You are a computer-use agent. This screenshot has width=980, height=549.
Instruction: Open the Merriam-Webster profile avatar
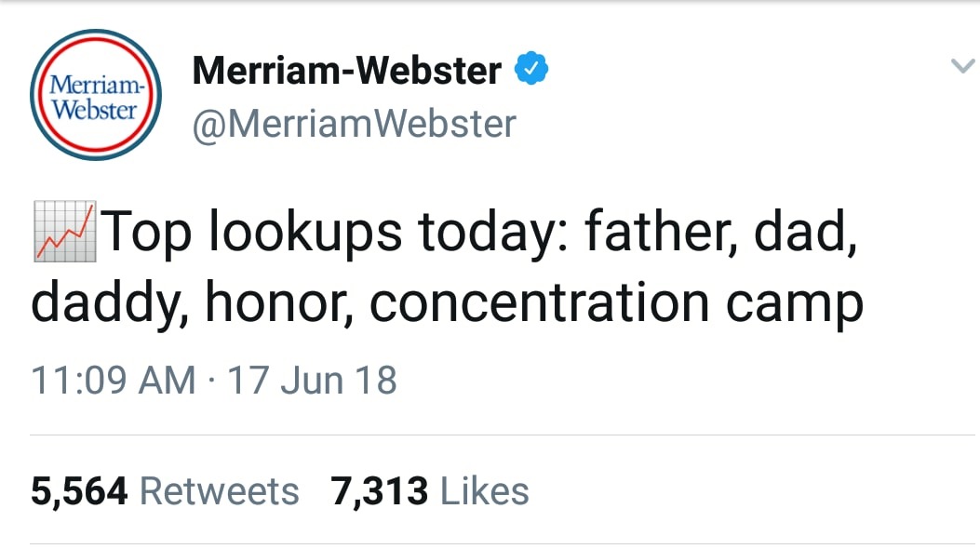(x=96, y=96)
